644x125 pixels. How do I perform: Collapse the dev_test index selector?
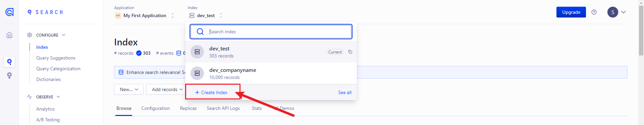(x=206, y=15)
